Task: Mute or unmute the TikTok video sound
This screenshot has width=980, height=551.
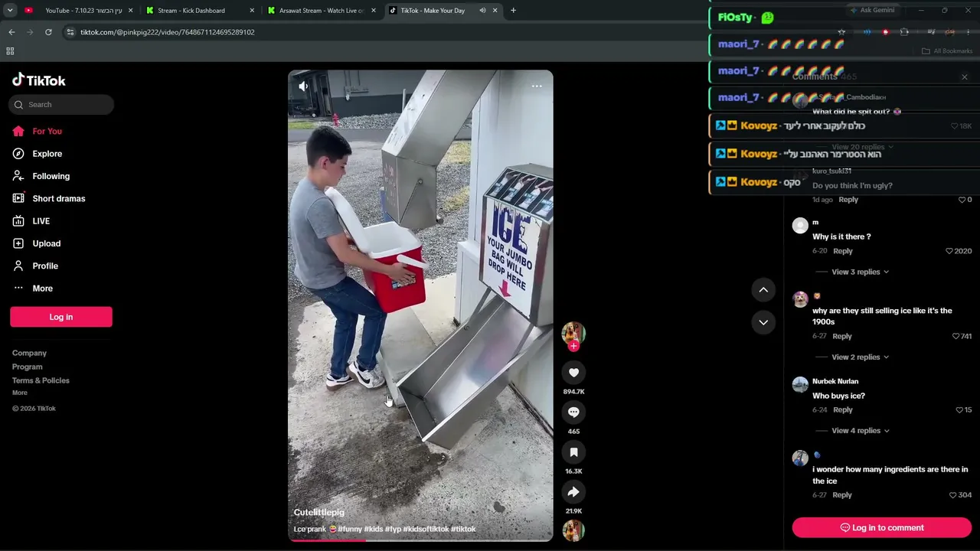Action: (303, 86)
